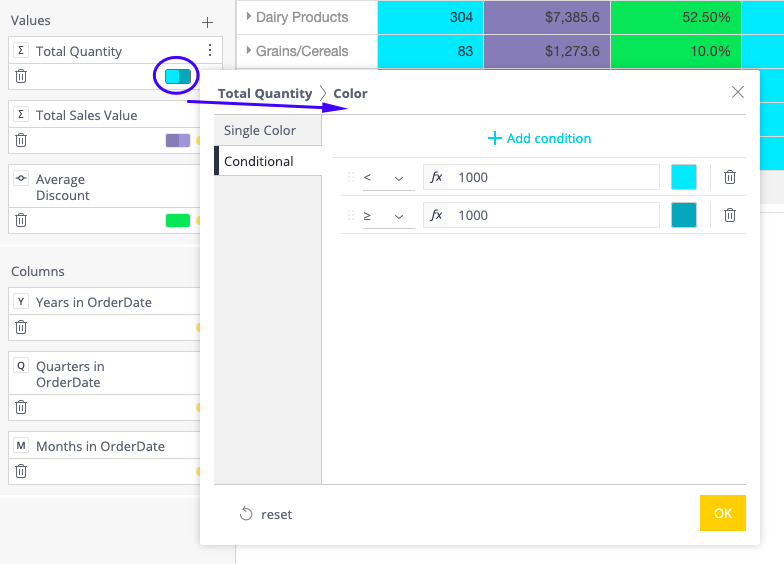Reset the color settings
Viewport: 784px width, 564px height.
click(266, 514)
